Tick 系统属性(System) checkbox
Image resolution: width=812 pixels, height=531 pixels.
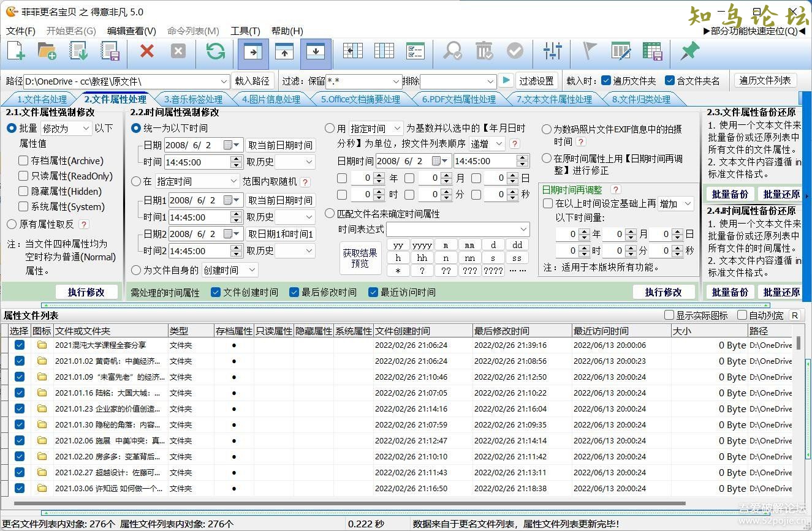pos(23,206)
